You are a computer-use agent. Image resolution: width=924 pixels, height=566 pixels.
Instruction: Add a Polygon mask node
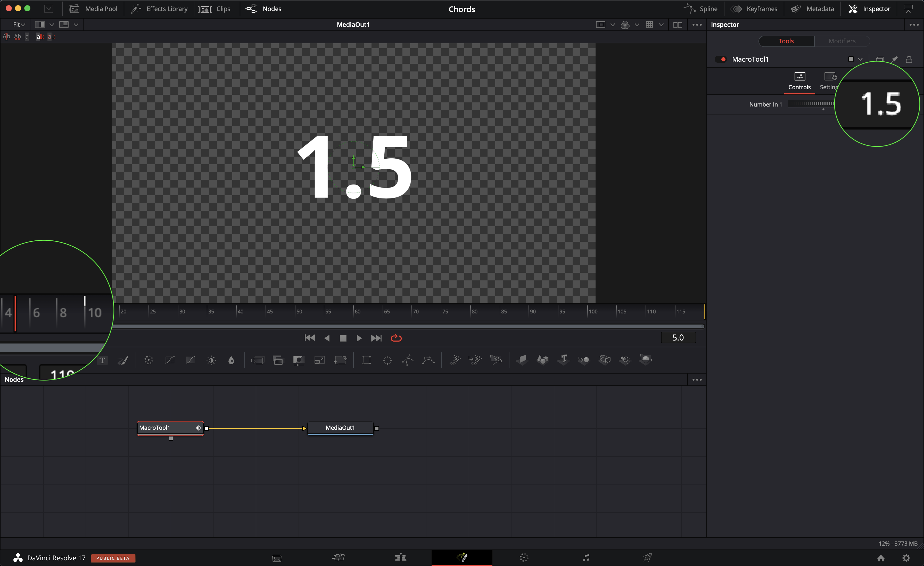point(408,360)
